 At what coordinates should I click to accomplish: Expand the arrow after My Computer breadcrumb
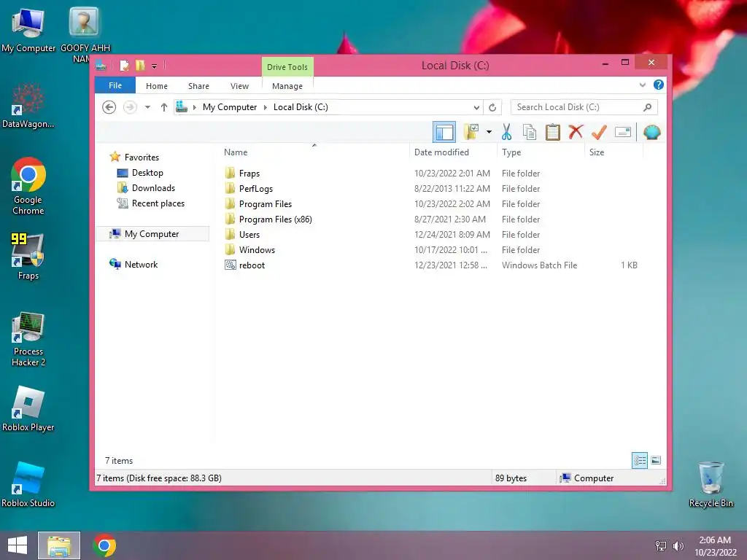[x=266, y=107]
